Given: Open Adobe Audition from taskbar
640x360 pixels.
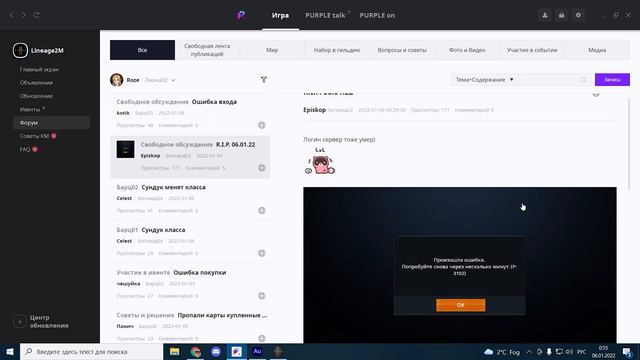Looking at the screenshot, I should (x=257, y=351).
